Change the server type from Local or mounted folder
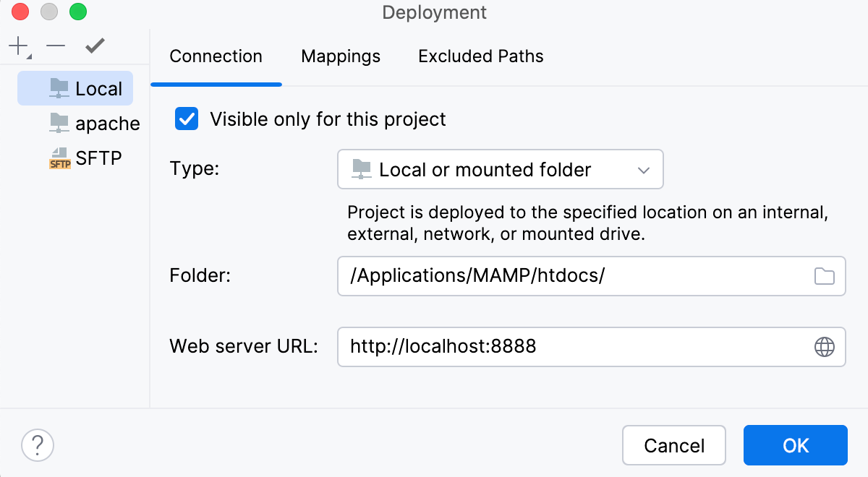The height and width of the screenshot is (477, 868). click(501, 169)
